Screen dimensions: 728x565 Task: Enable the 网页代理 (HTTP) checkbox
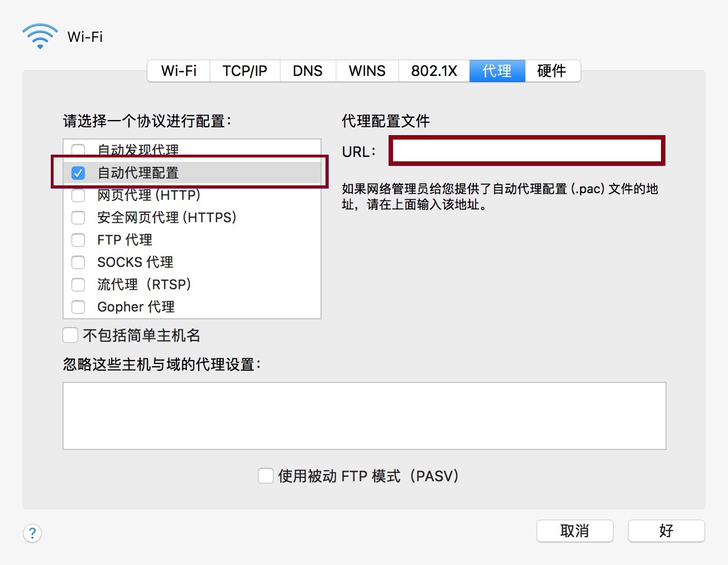click(x=78, y=195)
